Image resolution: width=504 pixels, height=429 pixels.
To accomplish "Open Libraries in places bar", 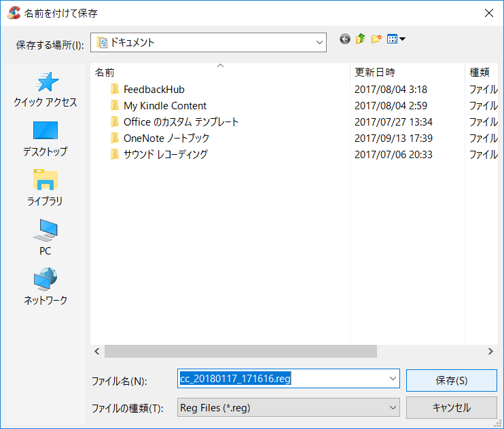I will click(x=45, y=188).
